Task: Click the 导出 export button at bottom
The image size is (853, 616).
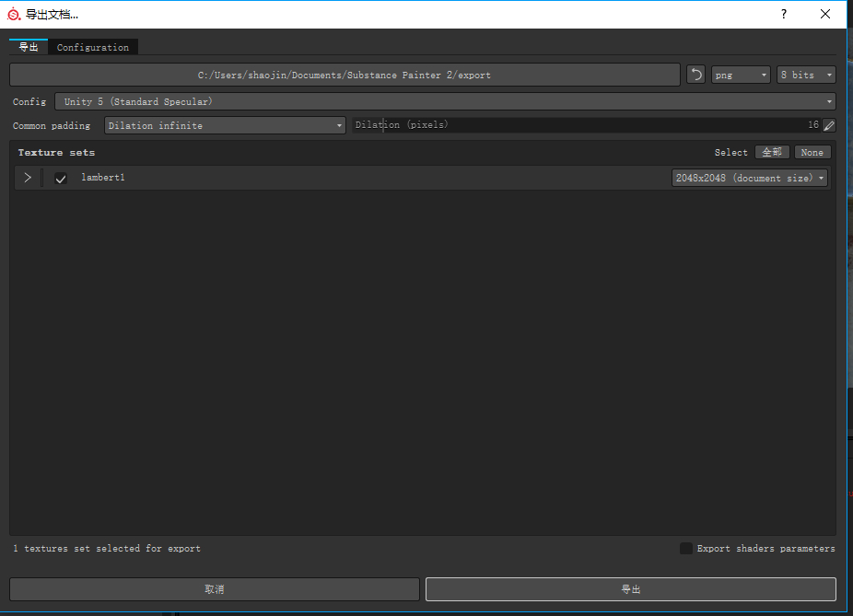Action: [630, 588]
